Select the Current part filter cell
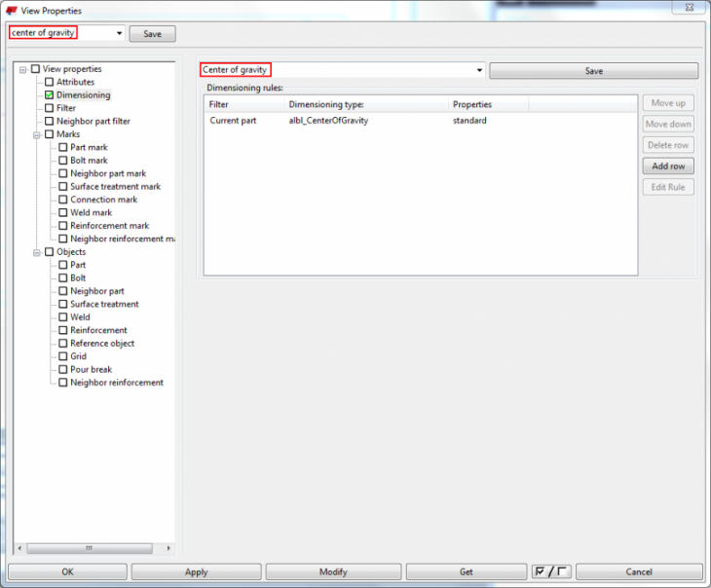The height and width of the screenshot is (588, 711). coord(233,121)
